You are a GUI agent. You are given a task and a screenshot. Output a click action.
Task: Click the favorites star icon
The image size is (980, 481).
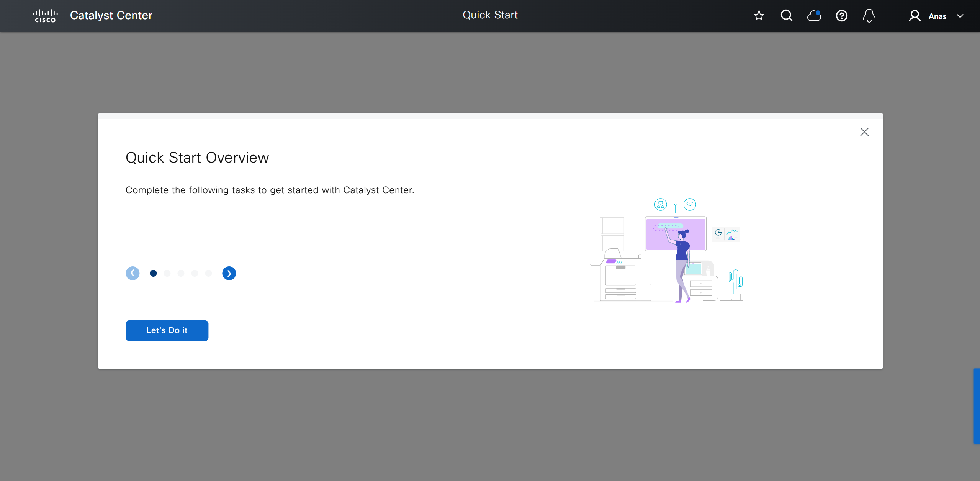[x=759, y=16]
